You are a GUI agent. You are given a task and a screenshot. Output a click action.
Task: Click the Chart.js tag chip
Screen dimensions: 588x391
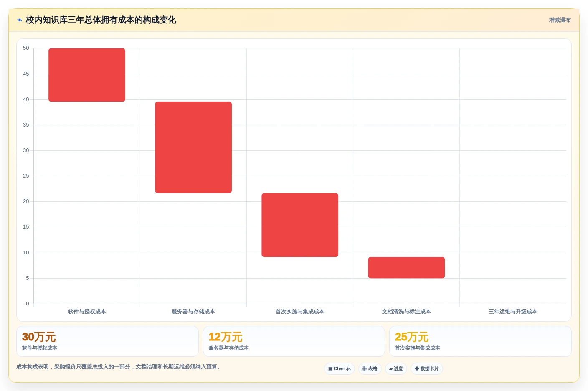(340, 368)
